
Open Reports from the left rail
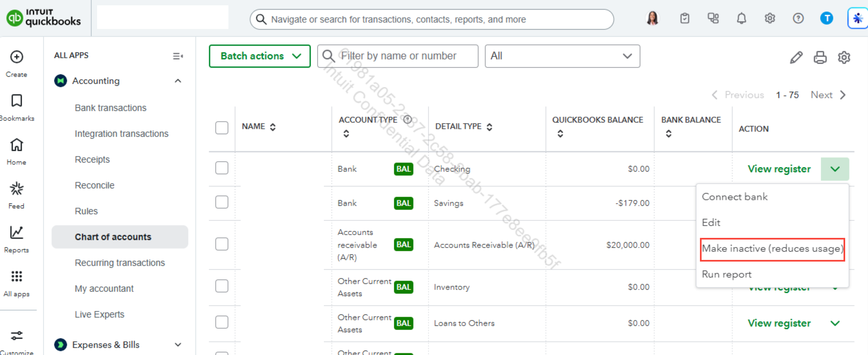(x=17, y=232)
